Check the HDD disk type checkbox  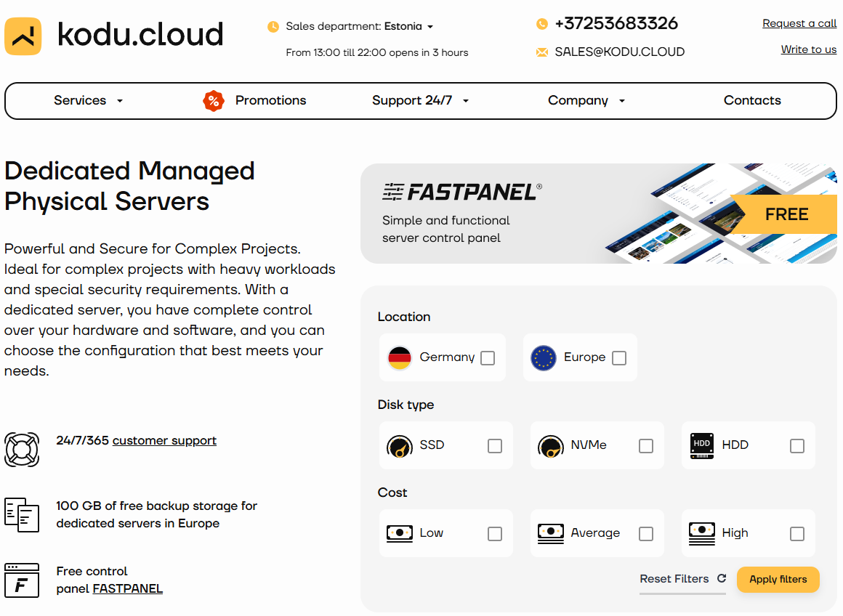click(796, 445)
